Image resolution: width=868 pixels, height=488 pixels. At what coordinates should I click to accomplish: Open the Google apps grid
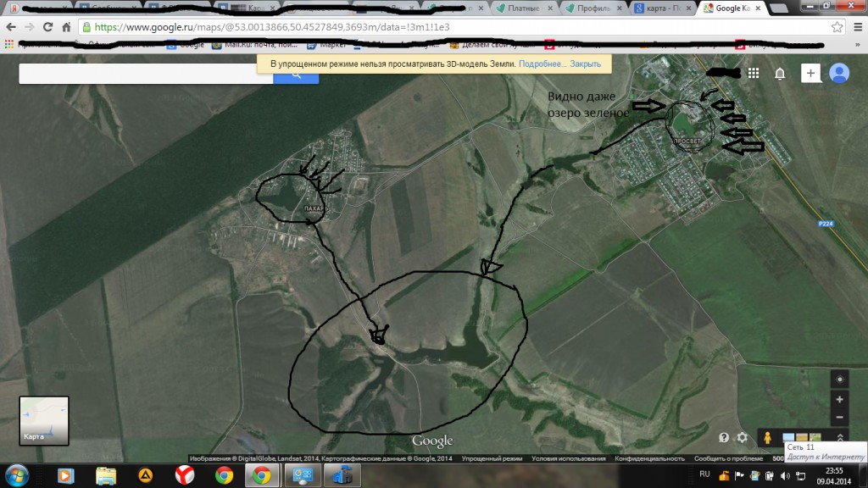click(753, 74)
